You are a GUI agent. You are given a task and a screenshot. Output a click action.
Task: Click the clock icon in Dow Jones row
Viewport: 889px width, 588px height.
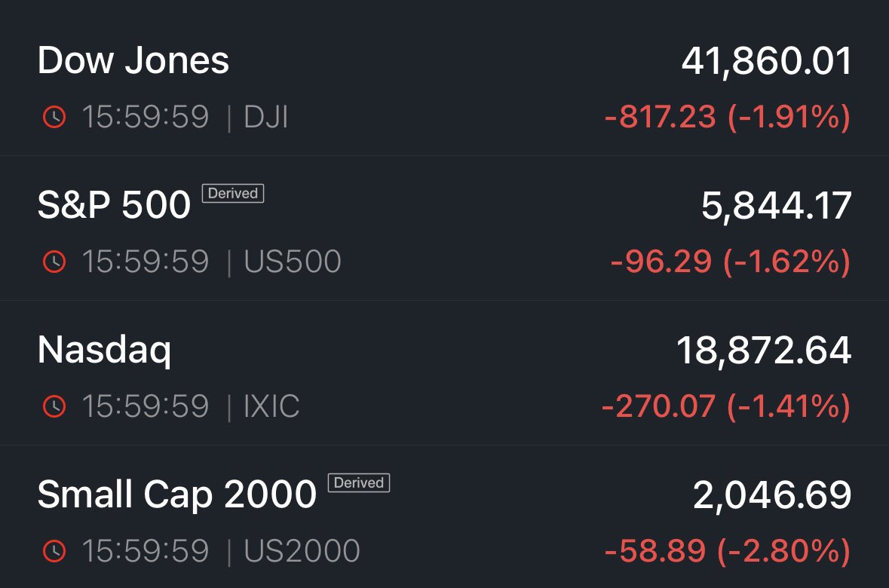click(54, 118)
